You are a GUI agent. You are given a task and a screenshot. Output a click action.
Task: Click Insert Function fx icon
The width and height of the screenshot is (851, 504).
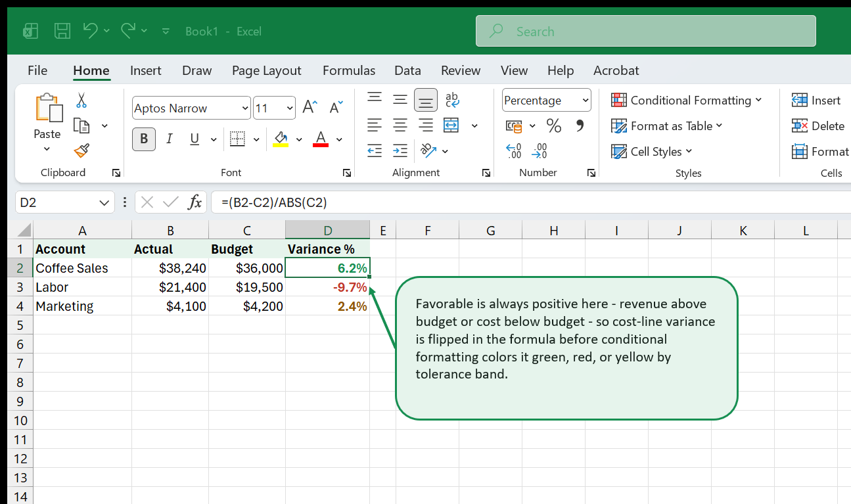195,202
